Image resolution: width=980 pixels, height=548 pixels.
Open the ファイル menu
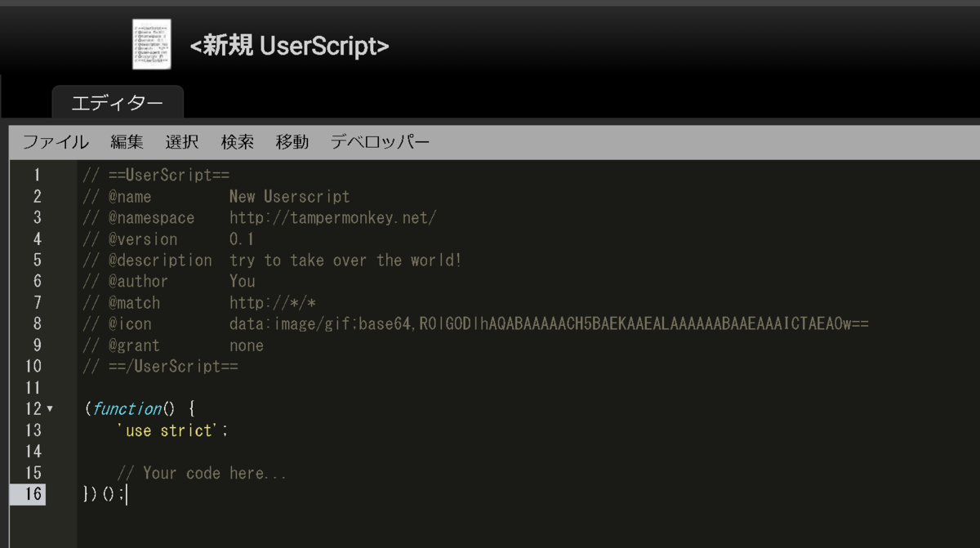[56, 142]
